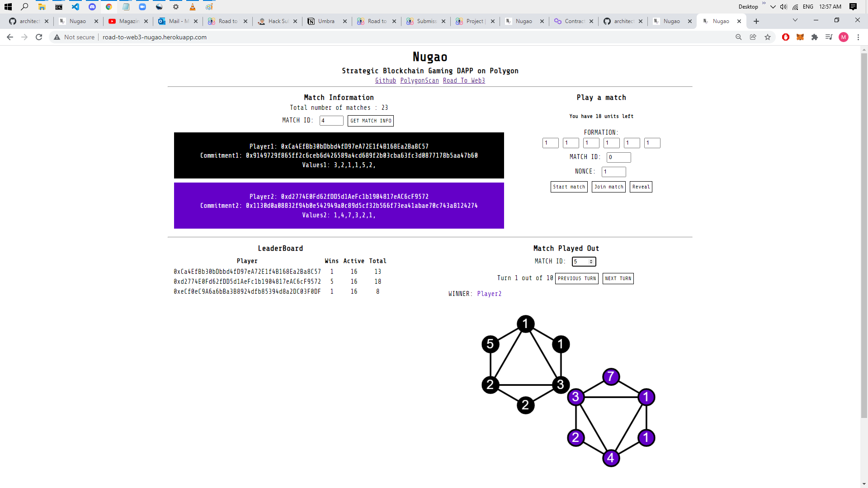
Task: Click NEXT TURN playback control
Action: (x=618, y=278)
